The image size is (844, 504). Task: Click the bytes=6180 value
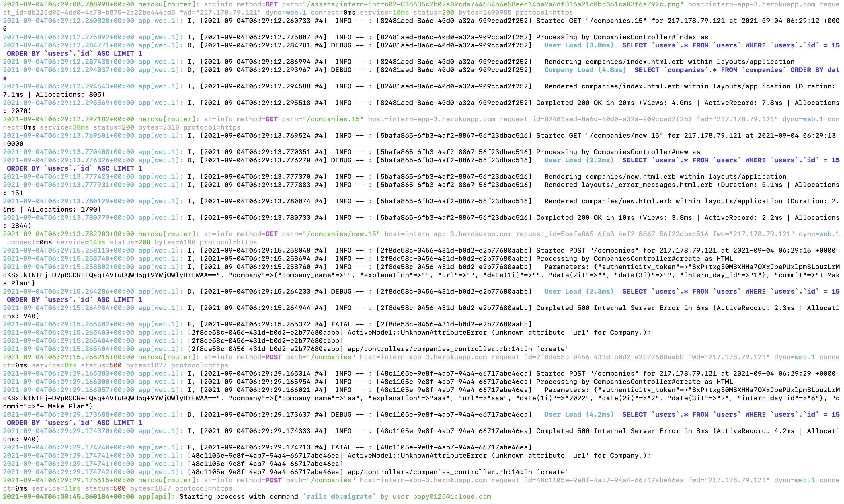tap(175, 242)
